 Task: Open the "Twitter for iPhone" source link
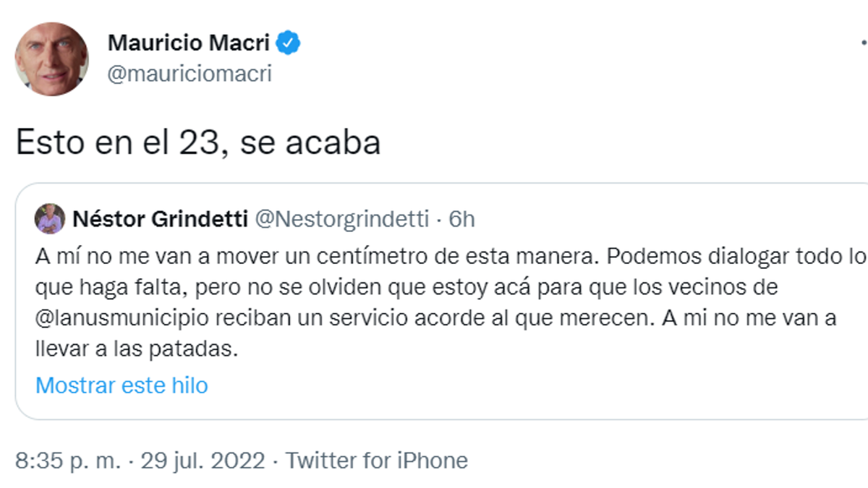[377, 461]
